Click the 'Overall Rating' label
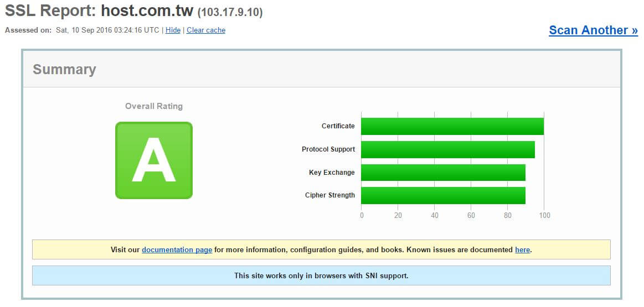This screenshot has height=307, width=644. (x=154, y=106)
